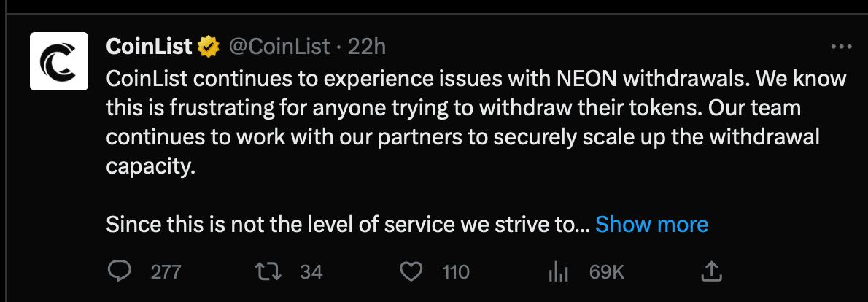
Task: Open the three-dot more options menu
Action: point(841,47)
